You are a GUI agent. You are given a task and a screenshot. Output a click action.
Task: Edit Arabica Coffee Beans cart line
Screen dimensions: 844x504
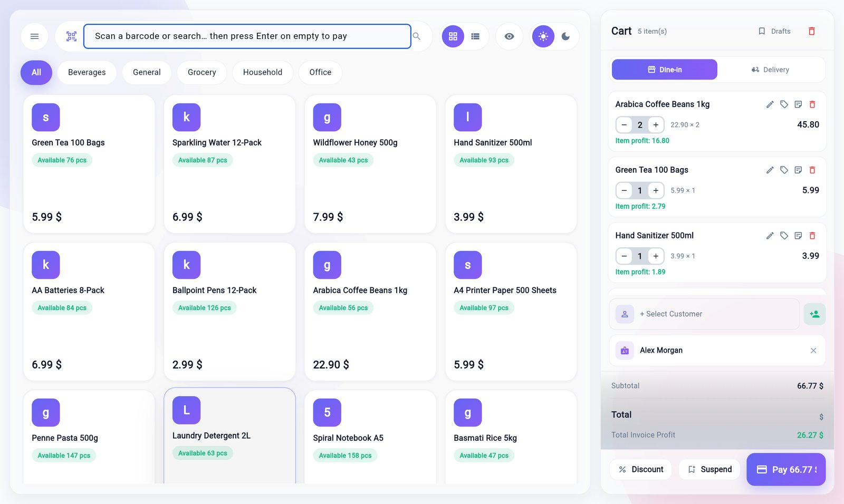(x=770, y=104)
